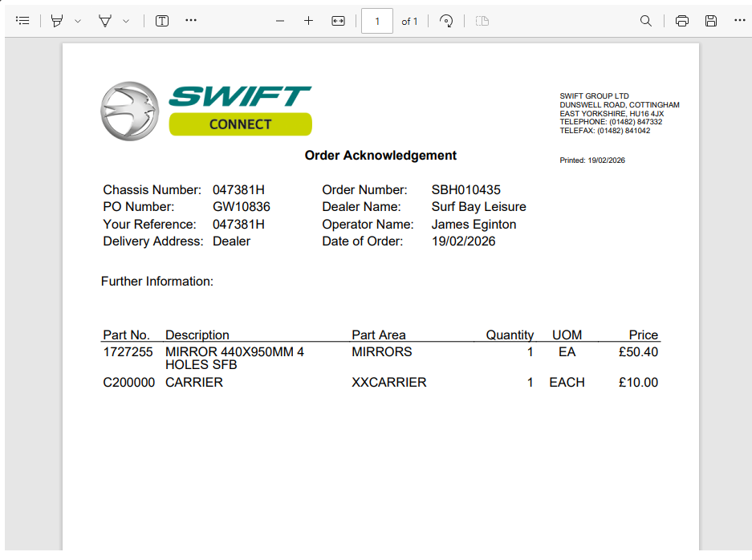Click the XXCARRIER part area cell
752x560 pixels.
pos(389,383)
